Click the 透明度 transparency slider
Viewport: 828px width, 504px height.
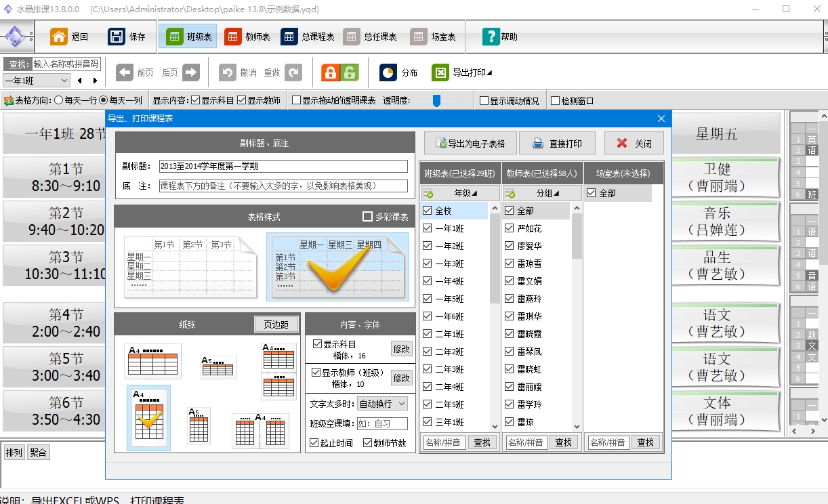click(437, 100)
